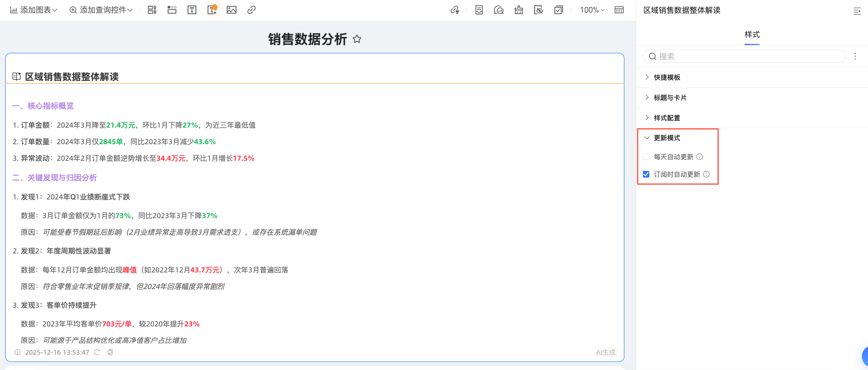Image resolution: width=868 pixels, height=370 pixels.
Task: Click the refresh icon beside the timestamp
Action: click(x=97, y=352)
